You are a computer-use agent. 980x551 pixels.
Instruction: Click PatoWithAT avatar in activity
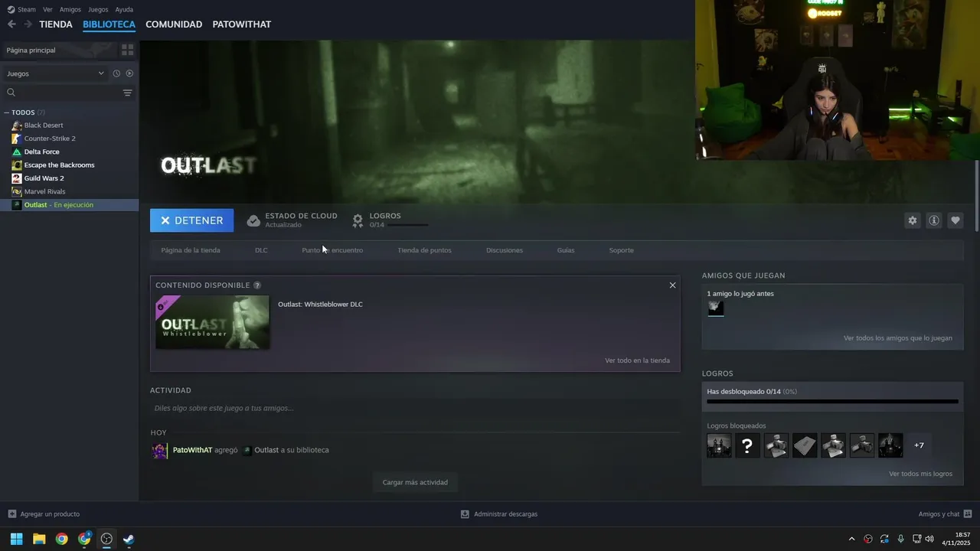click(159, 451)
